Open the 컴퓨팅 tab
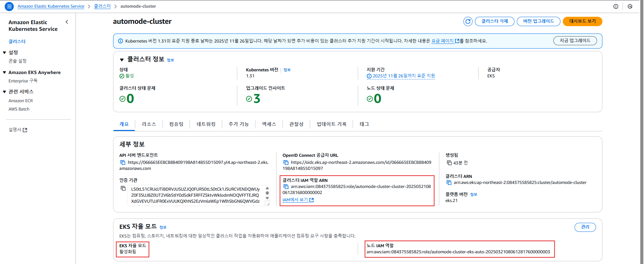The image size is (644, 264). click(176, 124)
